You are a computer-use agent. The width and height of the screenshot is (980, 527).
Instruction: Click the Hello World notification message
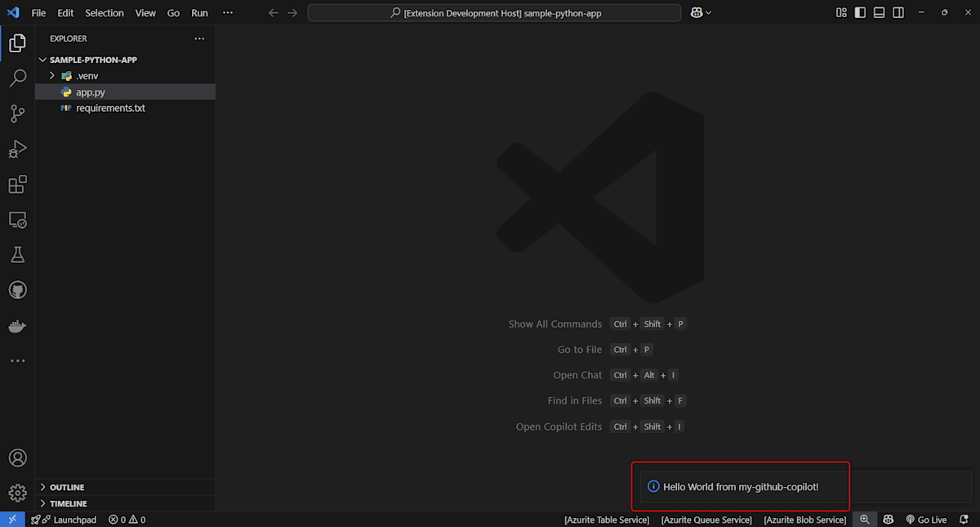coord(741,487)
